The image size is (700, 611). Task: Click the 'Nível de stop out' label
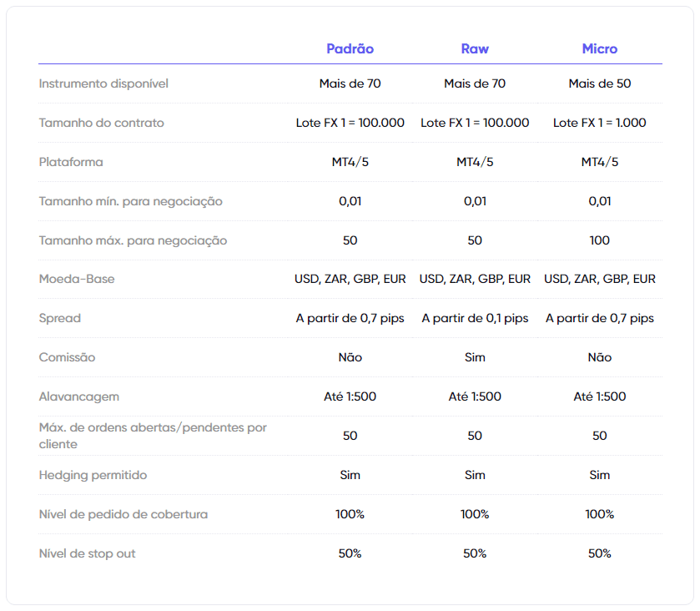[87, 553]
